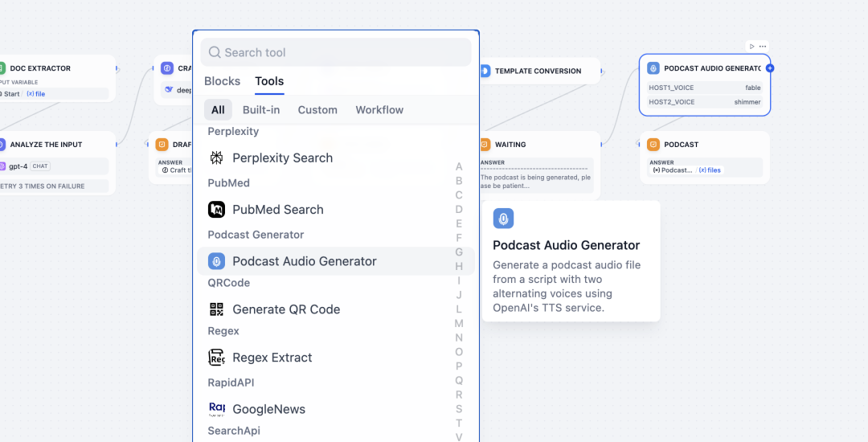
Task: Click the Regex Extract icon
Action: [216, 358]
